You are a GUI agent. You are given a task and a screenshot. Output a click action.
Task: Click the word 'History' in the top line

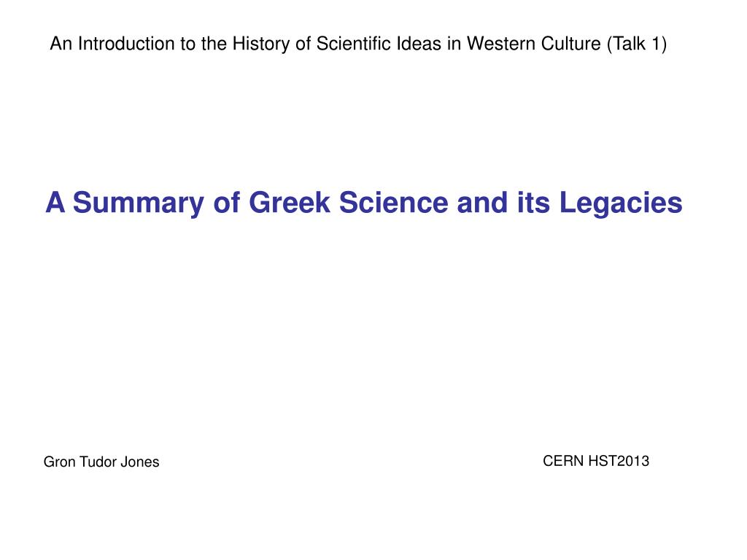point(261,44)
